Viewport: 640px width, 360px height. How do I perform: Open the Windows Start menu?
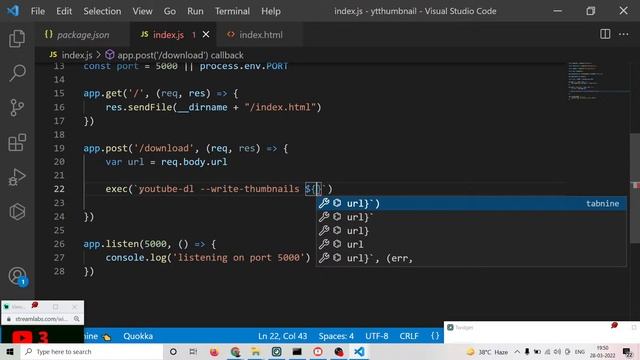point(10,351)
